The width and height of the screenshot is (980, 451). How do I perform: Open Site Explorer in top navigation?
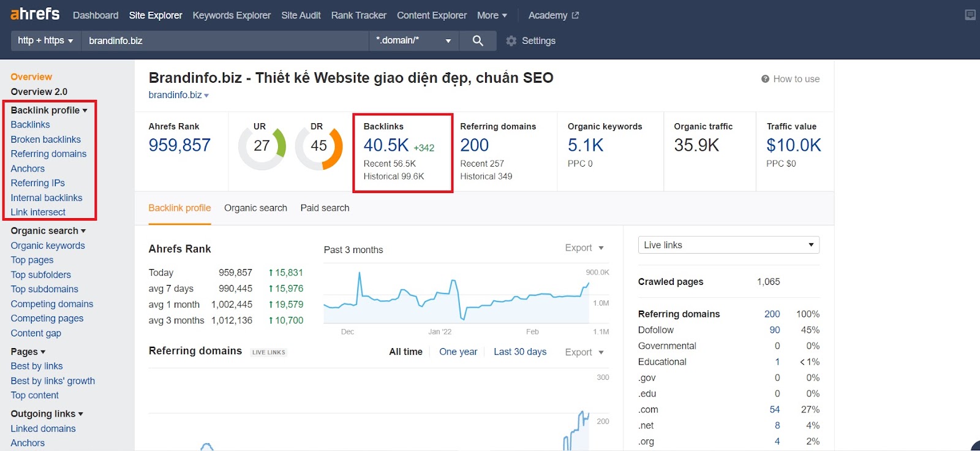tap(156, 15)
